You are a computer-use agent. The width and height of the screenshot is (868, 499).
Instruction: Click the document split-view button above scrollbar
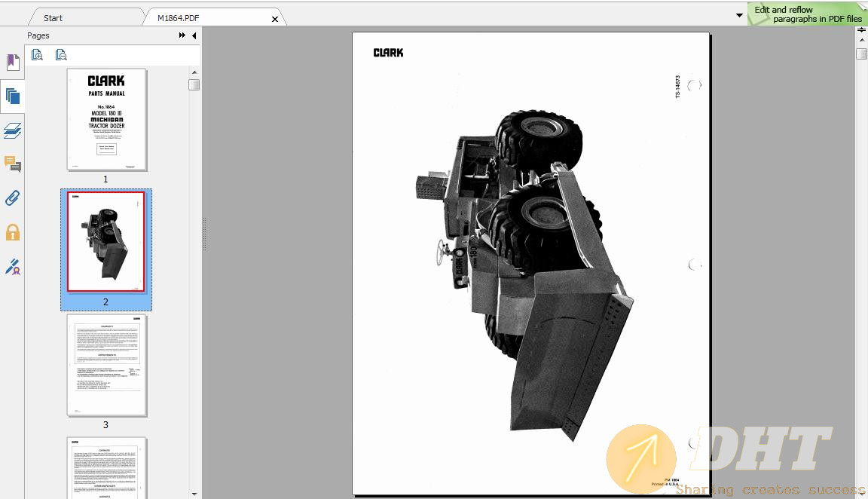(861, 30)
